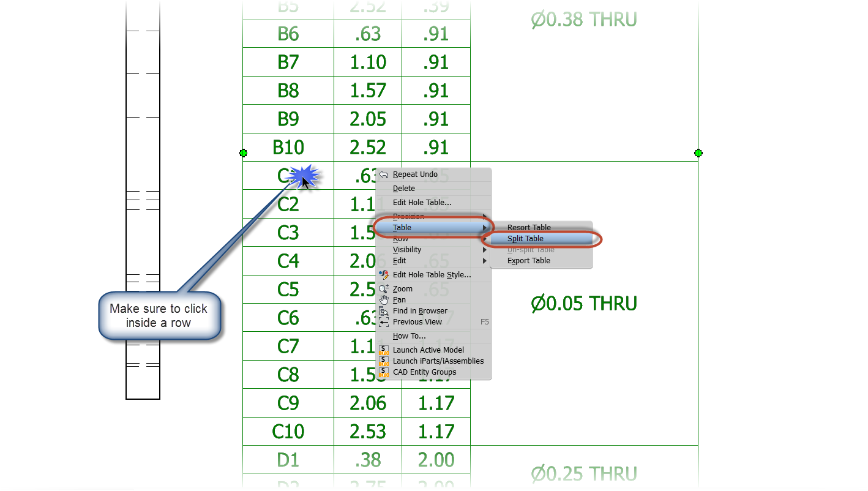Click the Find in Browser icon
This screenshot has width=868, height=491.
point(384,310)
